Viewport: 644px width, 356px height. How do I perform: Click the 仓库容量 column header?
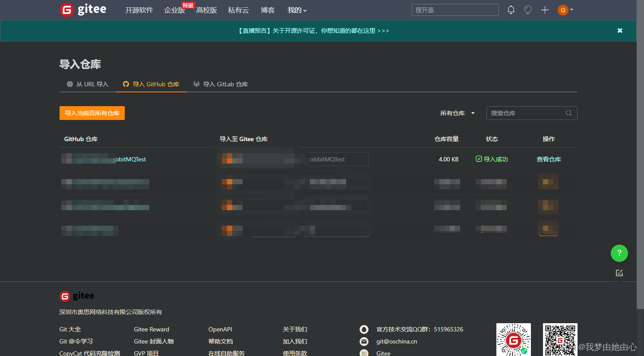[x=446, y=139]
